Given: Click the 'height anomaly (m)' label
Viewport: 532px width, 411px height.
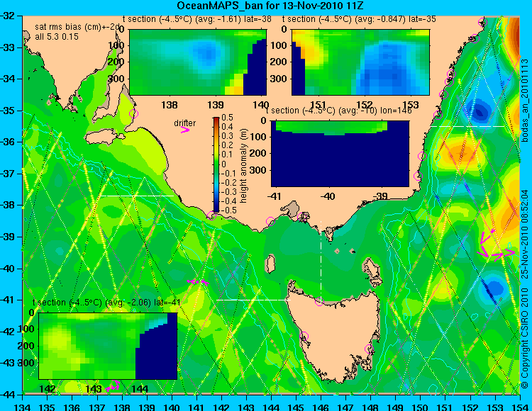Looking at the screenshot, I should point(243,166).
